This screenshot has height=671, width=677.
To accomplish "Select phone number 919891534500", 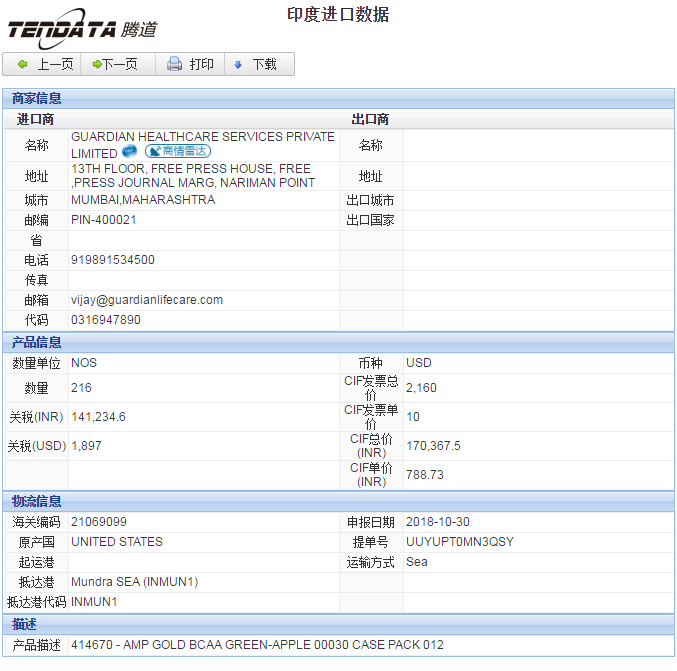I will 113,260.
